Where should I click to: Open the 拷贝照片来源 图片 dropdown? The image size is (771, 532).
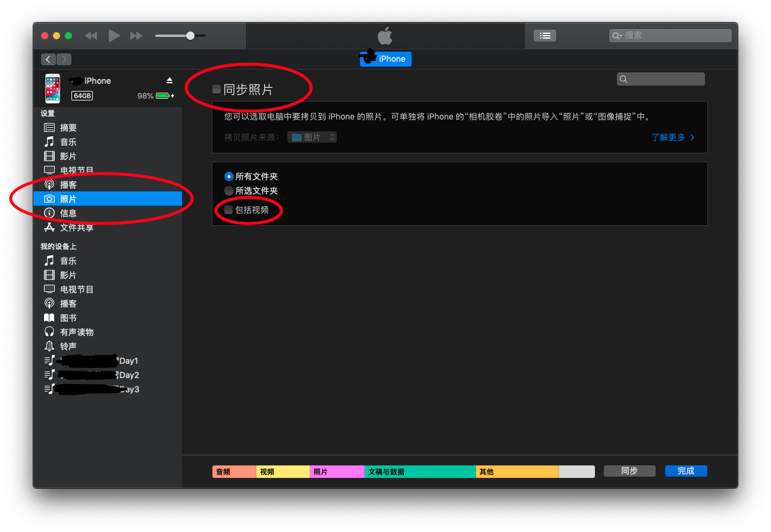tap(312, 137)
